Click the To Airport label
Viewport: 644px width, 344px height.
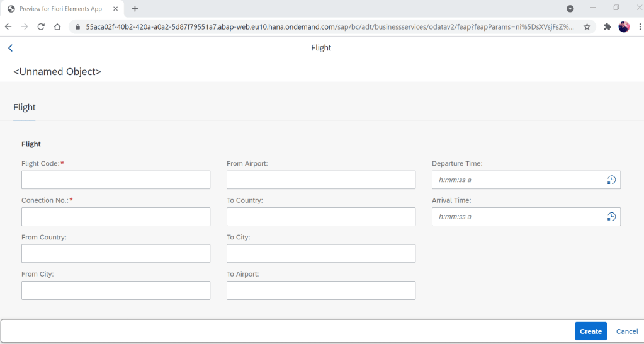click(x=243, y=274)
